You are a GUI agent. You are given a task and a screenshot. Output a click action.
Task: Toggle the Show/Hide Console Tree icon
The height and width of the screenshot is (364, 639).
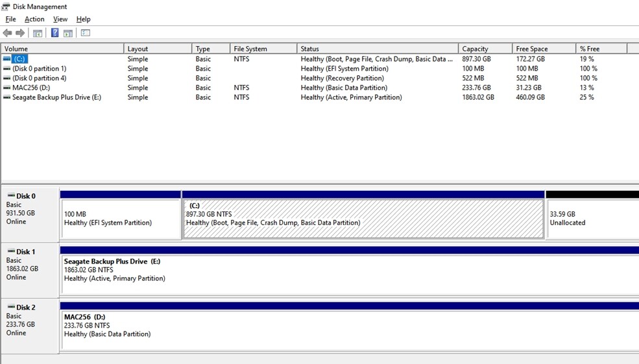point(38,33)
